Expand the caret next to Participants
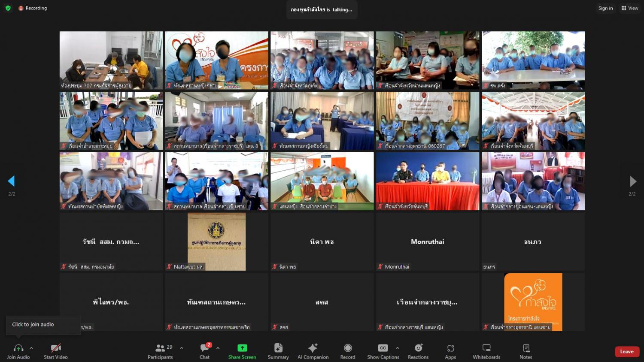Image resolution: width=644 pixels, height=362 pixels. coord(182,348)
